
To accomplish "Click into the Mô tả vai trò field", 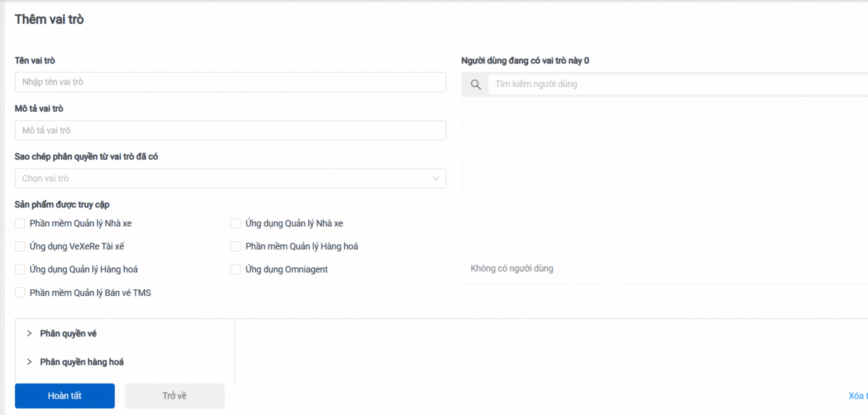I will (x=230, y=131).
